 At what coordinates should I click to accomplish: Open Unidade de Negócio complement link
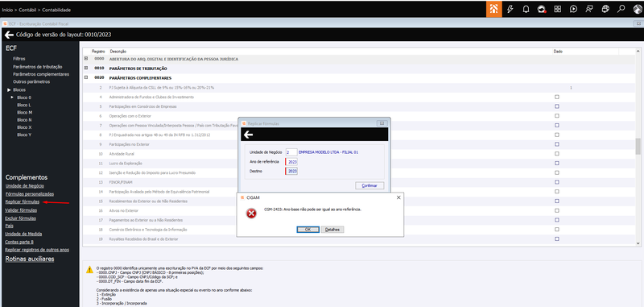pos(25,186)
